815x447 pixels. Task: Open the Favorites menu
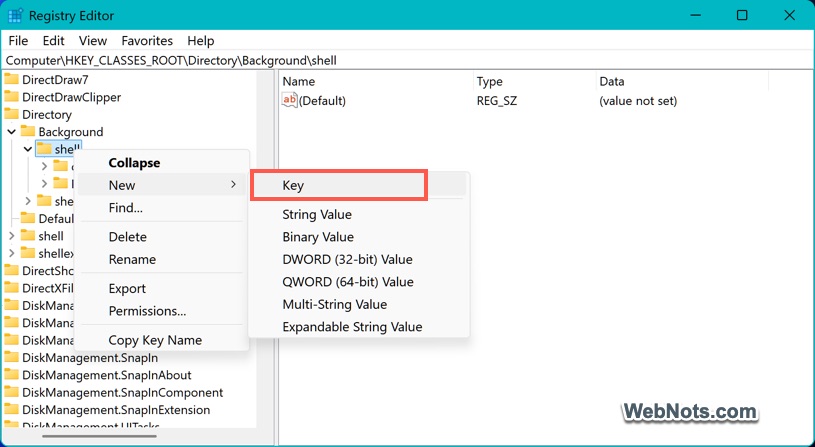click(x=147, y=41)
